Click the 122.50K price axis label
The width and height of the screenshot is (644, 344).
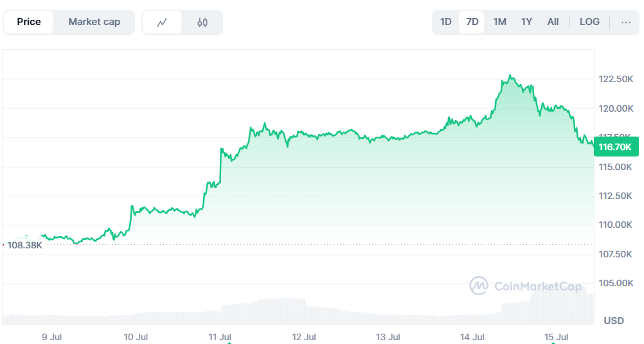615,79
